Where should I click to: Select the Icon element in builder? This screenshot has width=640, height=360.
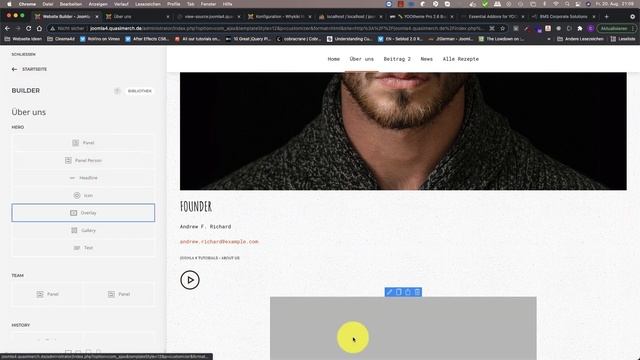pyautogui.click(x=83, y=196)
